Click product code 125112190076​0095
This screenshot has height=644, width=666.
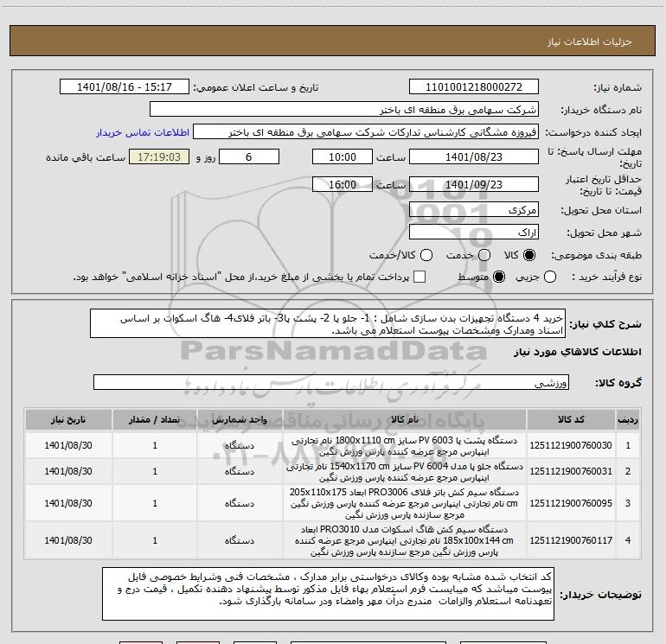(571, 503)
